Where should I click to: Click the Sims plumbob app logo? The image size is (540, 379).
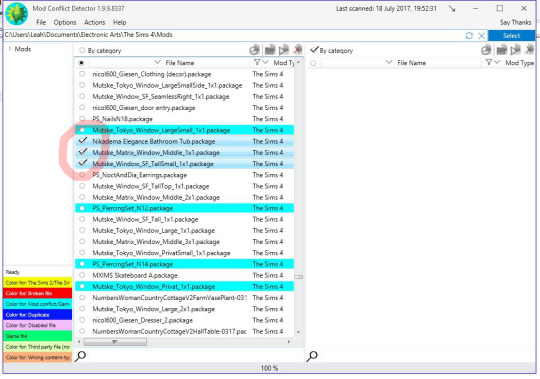click(x=16, y=14)
